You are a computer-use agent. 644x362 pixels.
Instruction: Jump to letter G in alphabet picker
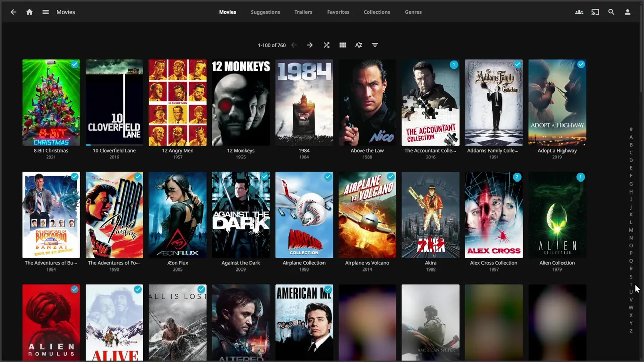(631, 184)
